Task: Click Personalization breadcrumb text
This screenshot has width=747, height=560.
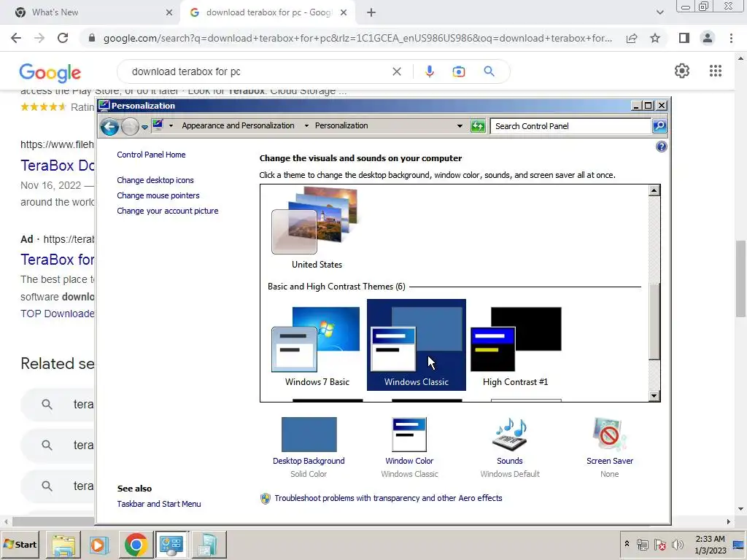Action: pos(341,125)
